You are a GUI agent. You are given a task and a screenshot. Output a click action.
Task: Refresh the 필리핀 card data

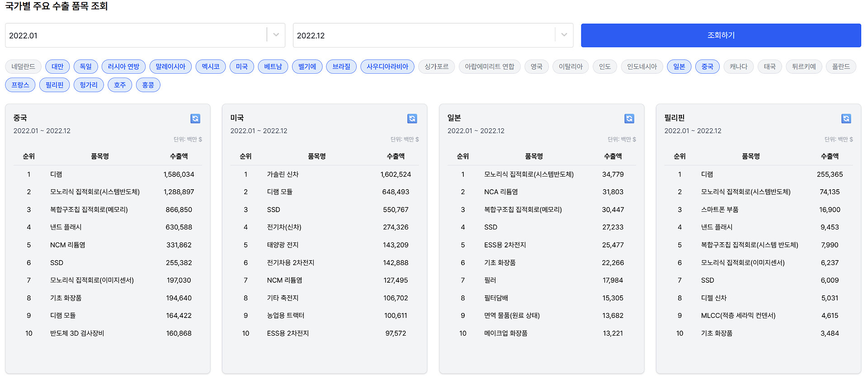(x=846, y=118)
